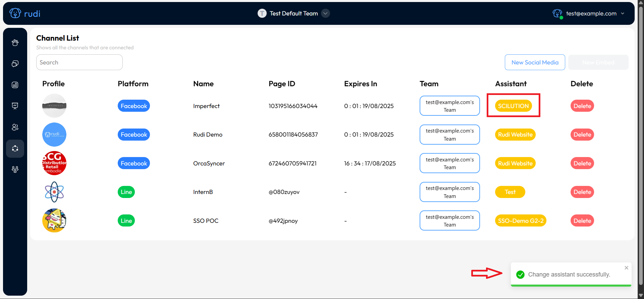Click the Rudi Demo profile picture
This screenshot has height=299, width=644.
[x=54, y=135]
